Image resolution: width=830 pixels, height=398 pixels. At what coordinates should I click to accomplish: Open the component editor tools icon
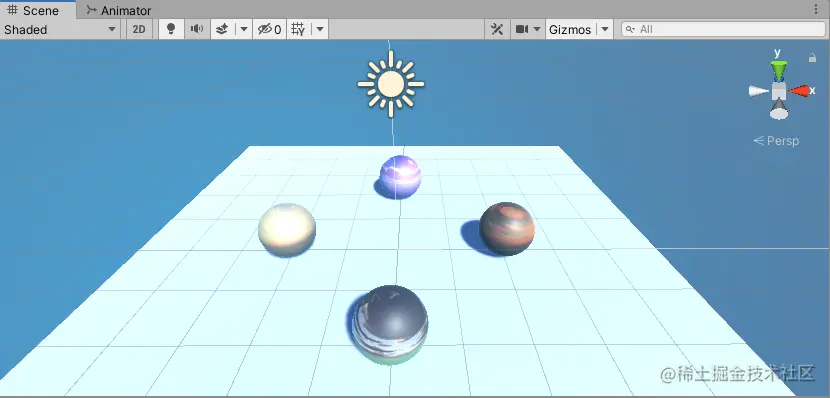pos(497,29)
